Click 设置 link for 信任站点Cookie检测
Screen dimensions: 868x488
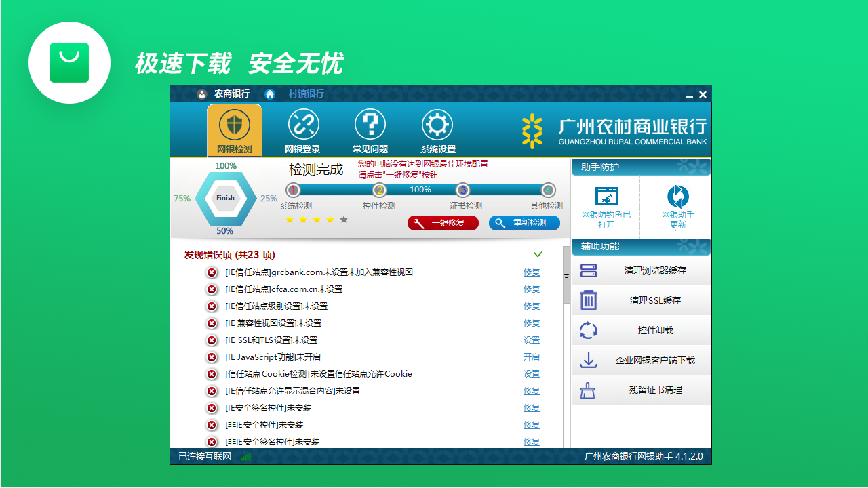click(x=532, y=374)
